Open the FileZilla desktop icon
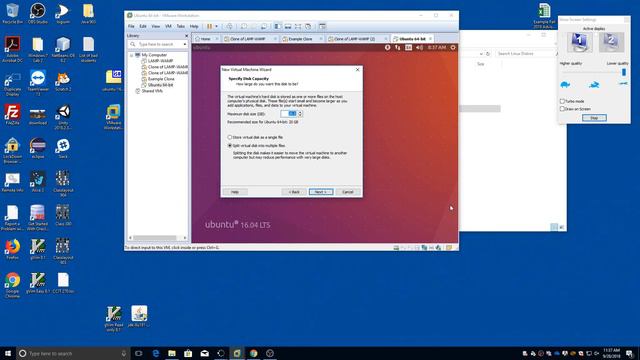Viewport: 640px width, 360px height. click(12, 114)
